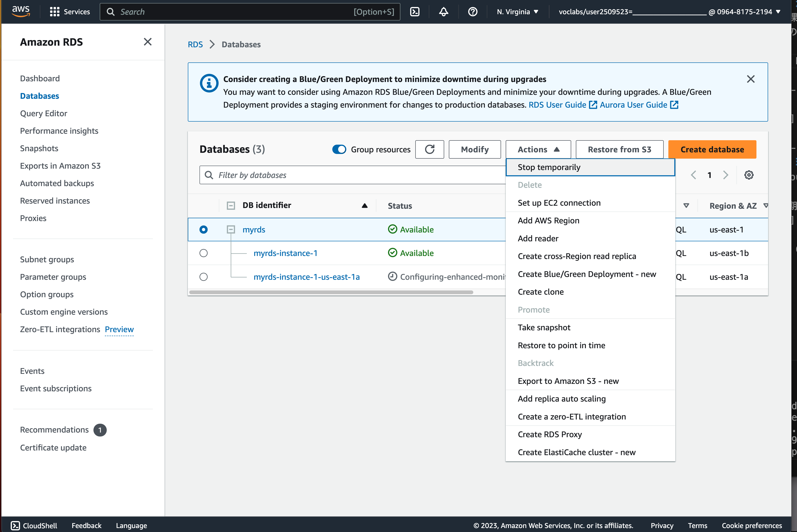Toggle the Group resources switch

click(x=339, y=149)
